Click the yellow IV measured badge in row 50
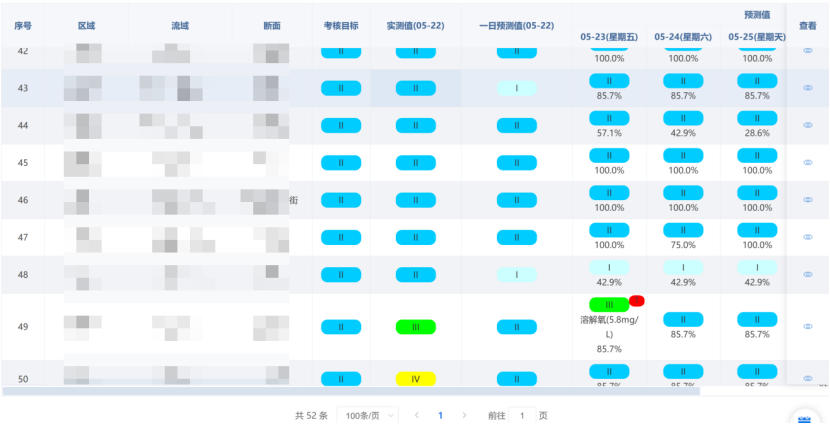 [416, 379]
